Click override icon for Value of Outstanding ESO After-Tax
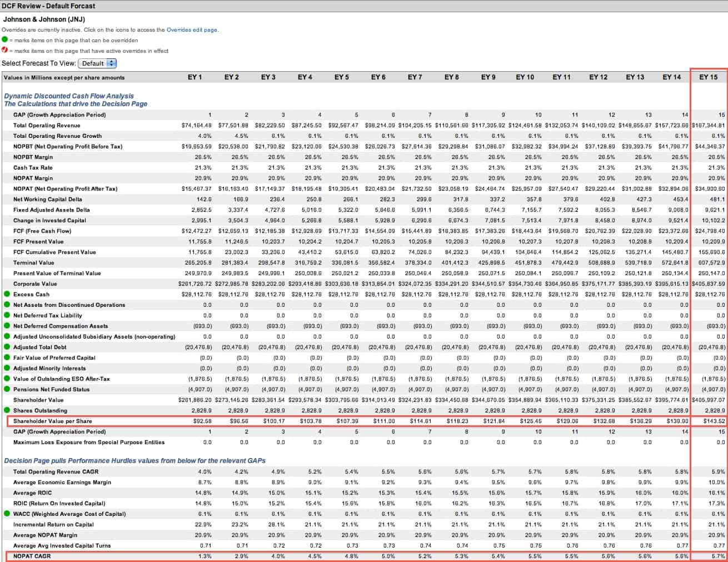Screen dimensions: 728x562 click(7, 379)
